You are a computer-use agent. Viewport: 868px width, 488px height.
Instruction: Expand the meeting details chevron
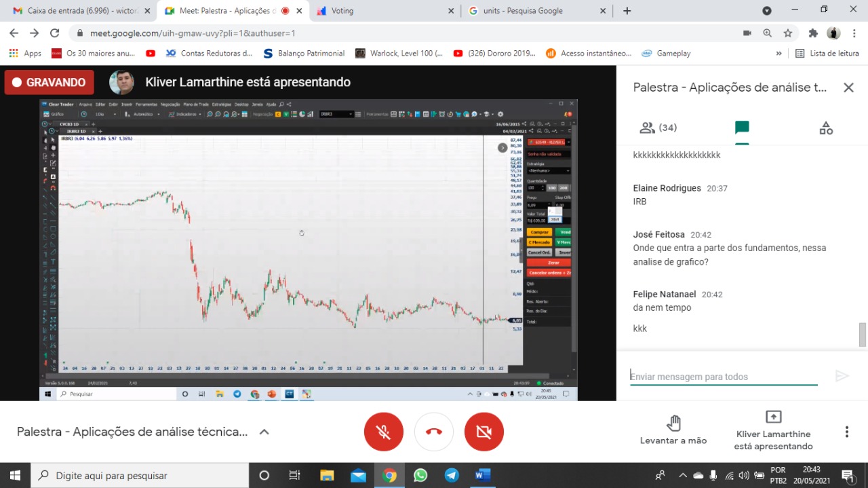(x=264, y=432)
